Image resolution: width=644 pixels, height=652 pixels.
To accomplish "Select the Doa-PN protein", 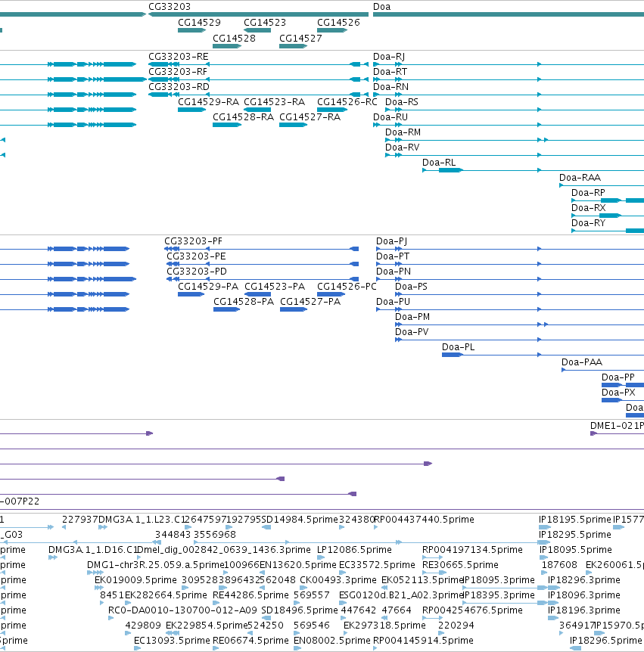I will click(394, 271).
